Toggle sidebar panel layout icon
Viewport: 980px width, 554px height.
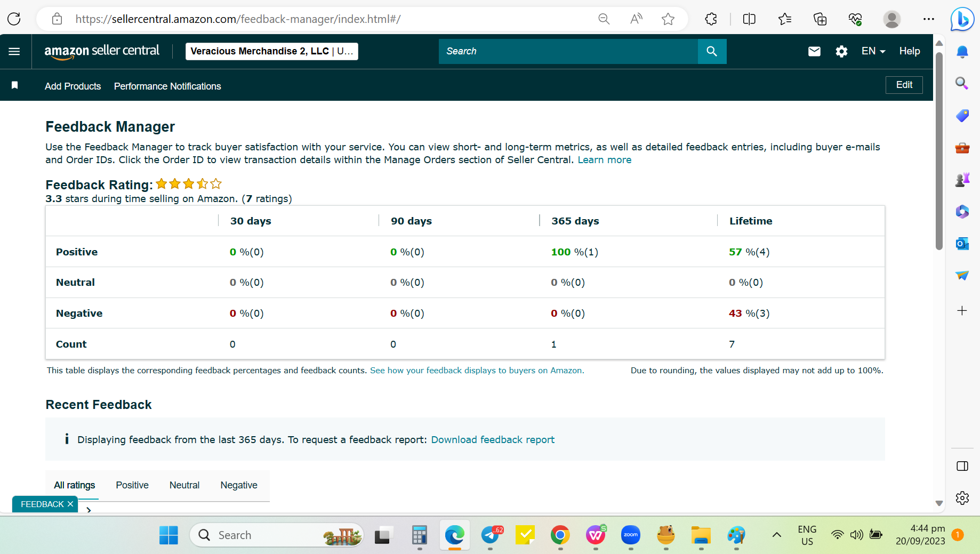point(962,466)
